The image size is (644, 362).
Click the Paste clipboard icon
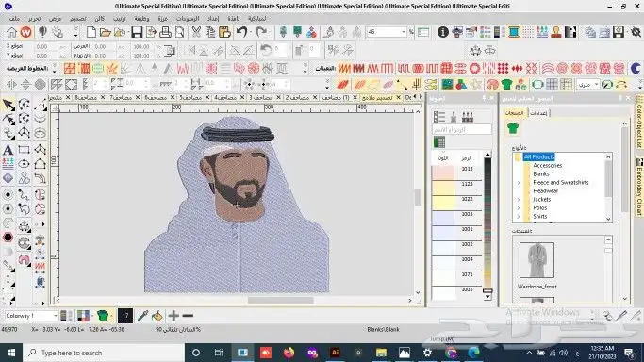coord(224,32)
